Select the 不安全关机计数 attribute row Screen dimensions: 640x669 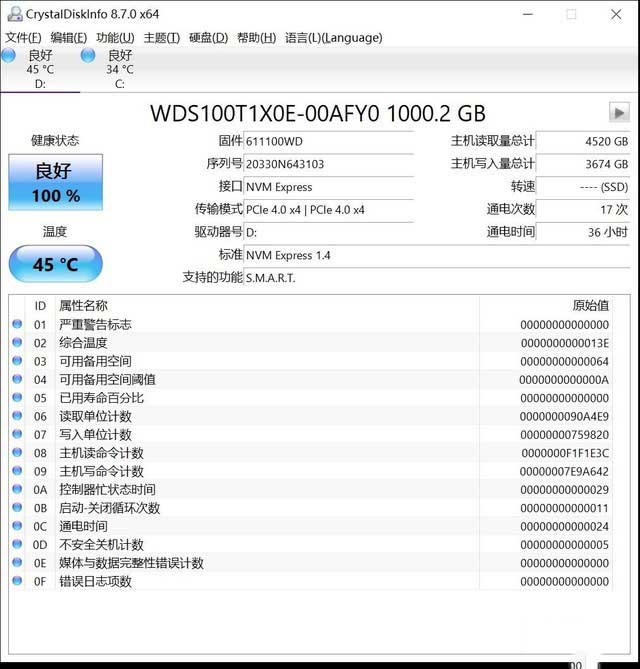(311, 544)
